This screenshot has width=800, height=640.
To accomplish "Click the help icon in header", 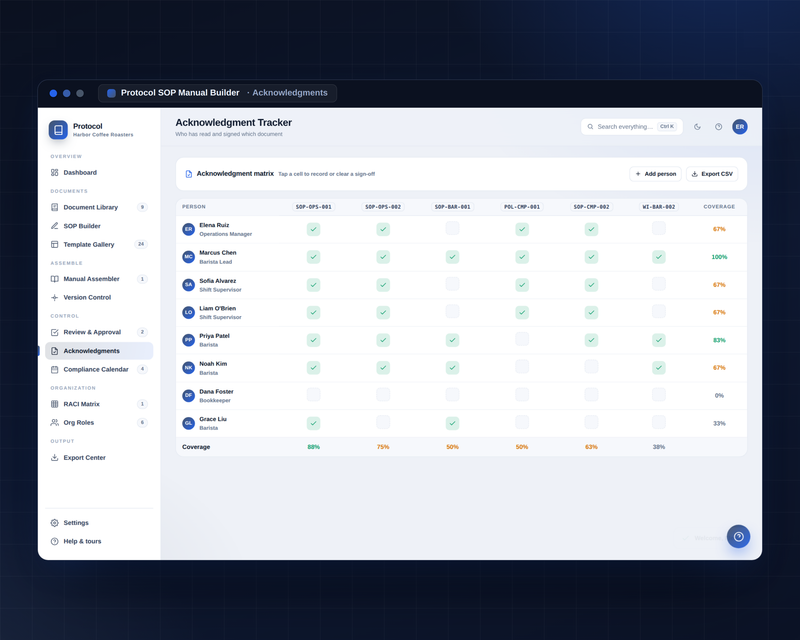I will 718,127.
